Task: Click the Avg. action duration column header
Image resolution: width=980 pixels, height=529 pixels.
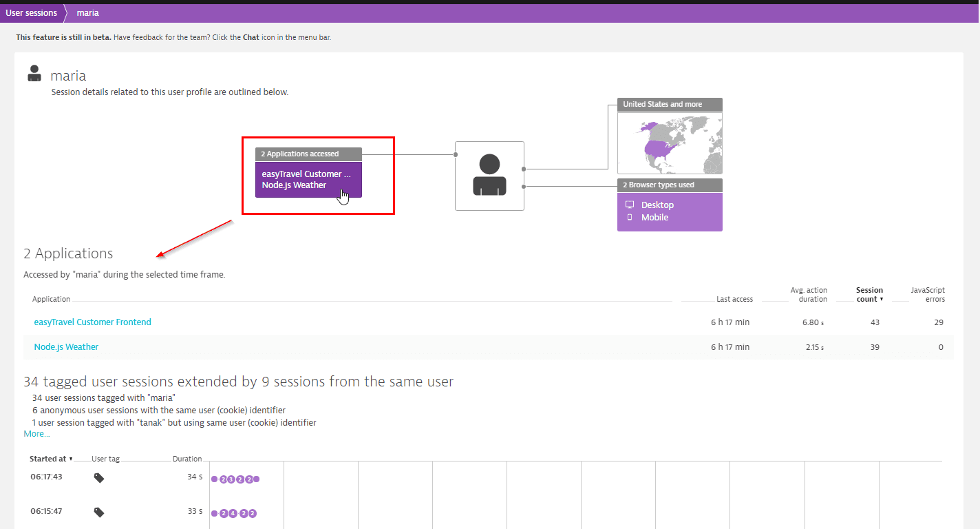Action: [x=809, y=295]
